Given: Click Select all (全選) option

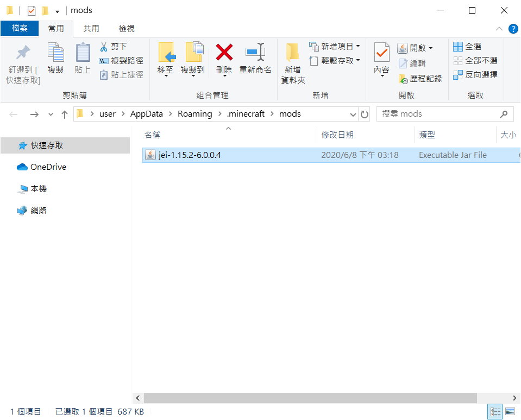Looking at the screenshot, I should 458,47.
